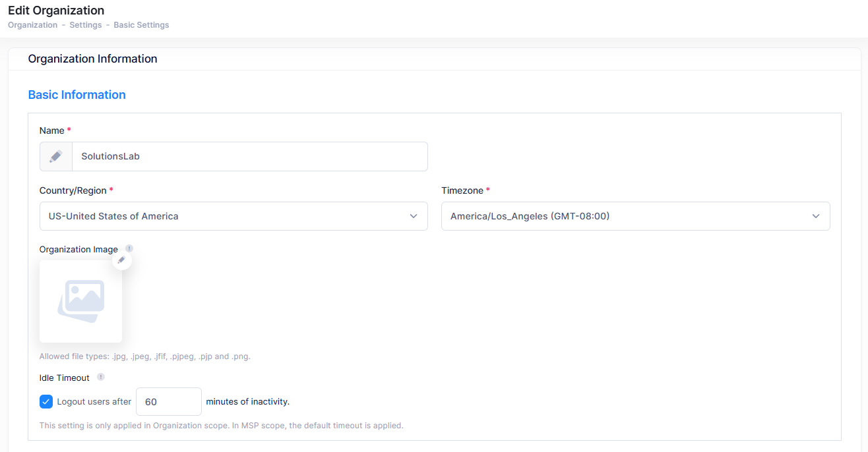Go to Organization in the breadcrumb

(x=32, y=25)
